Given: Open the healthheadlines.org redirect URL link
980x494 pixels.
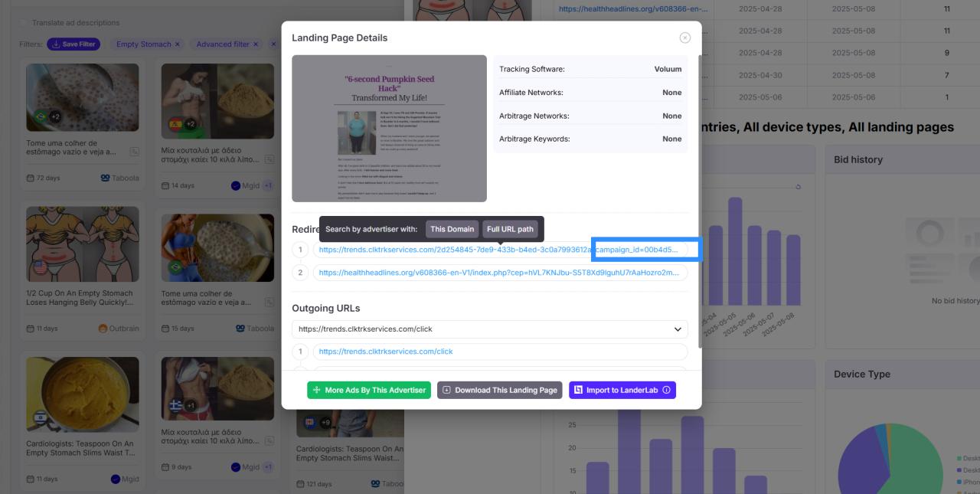Looking at the screenshot, I should (x=498, y=273).
